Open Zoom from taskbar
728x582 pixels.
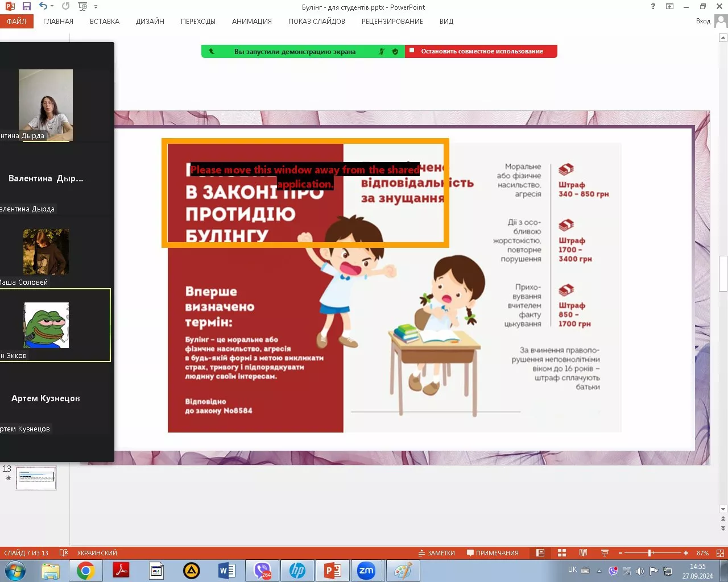[366, 571]
